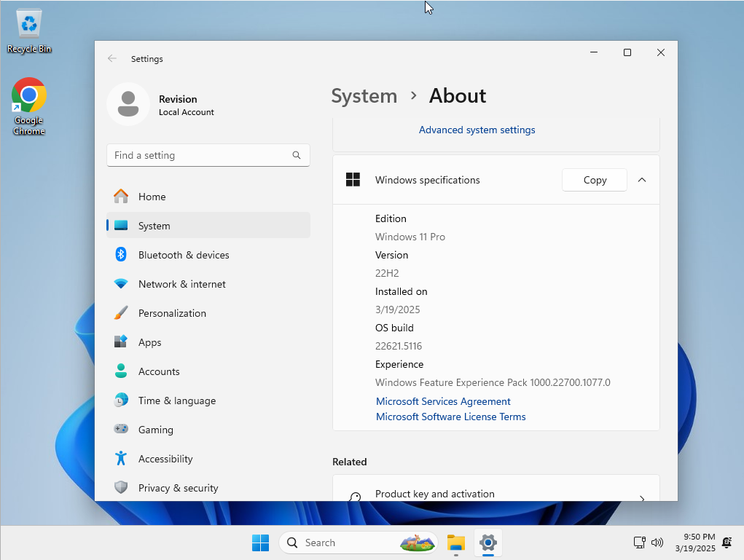Viewport: 744px width, 560px height.
Task: Open the Accessibility figure icon
Action: 121,459
